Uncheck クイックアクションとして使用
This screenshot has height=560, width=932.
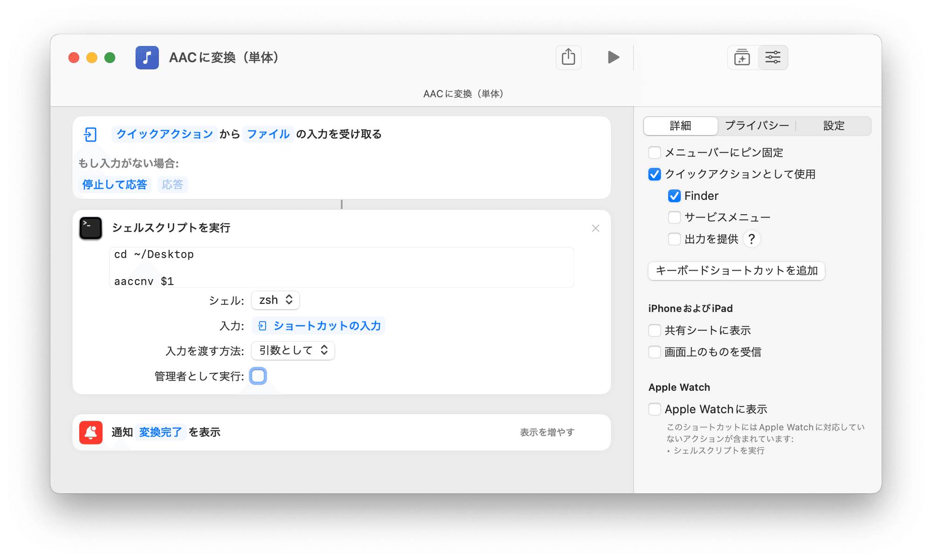(x=655, y=174)
